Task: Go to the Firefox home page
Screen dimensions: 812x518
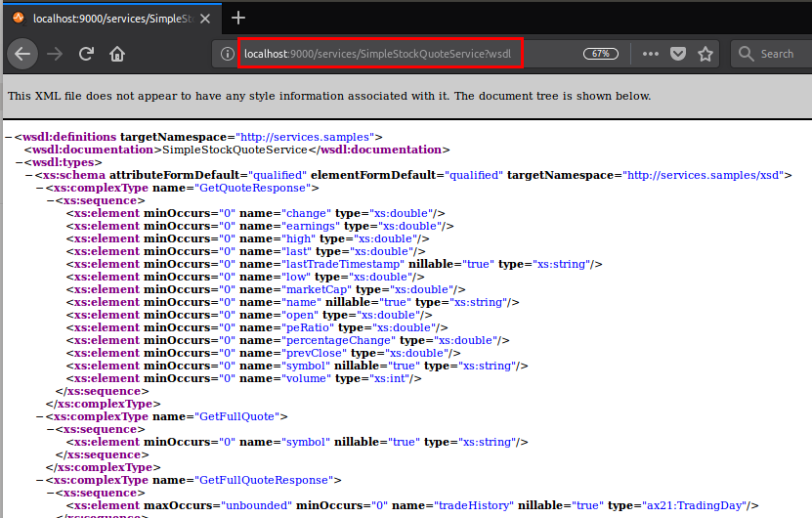Action: (x=116, y=54)
